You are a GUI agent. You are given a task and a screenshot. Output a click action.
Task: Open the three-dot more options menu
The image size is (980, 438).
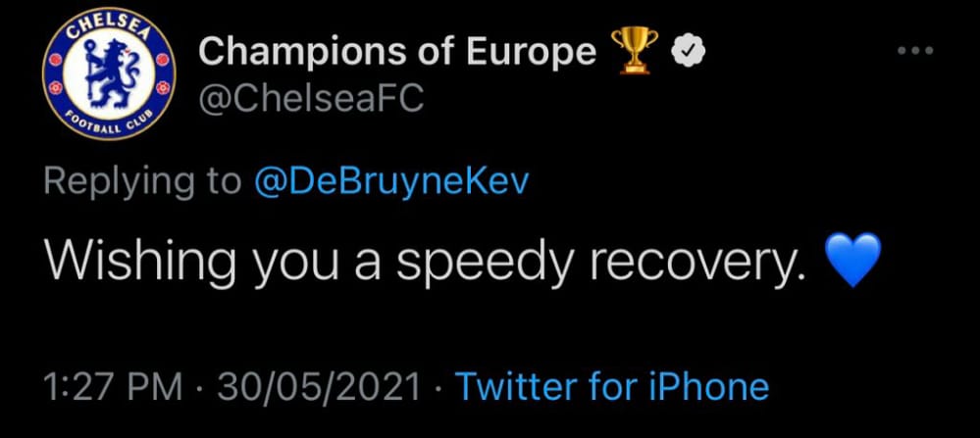pyautogui.click(x=918, y=51)
